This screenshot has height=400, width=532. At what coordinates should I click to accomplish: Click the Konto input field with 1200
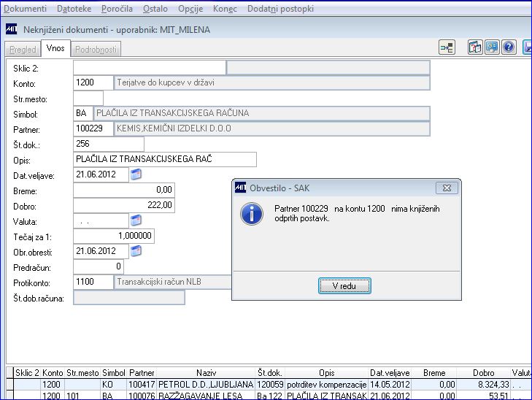93,82
